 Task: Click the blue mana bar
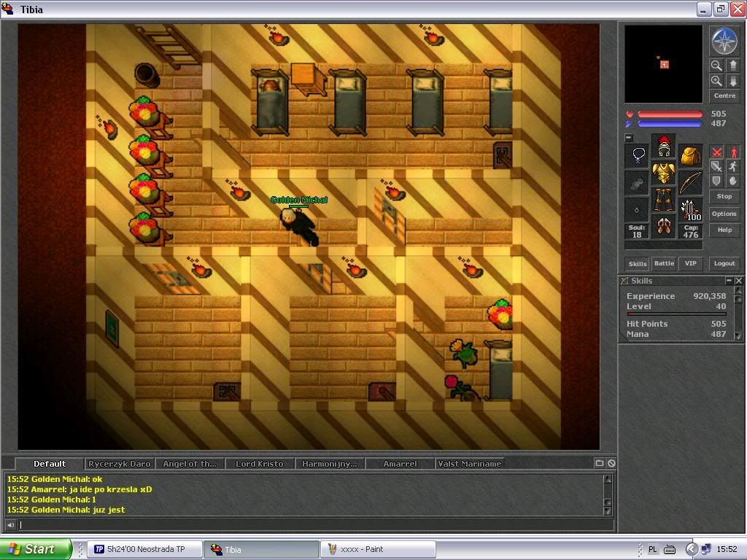click(670, 124)
